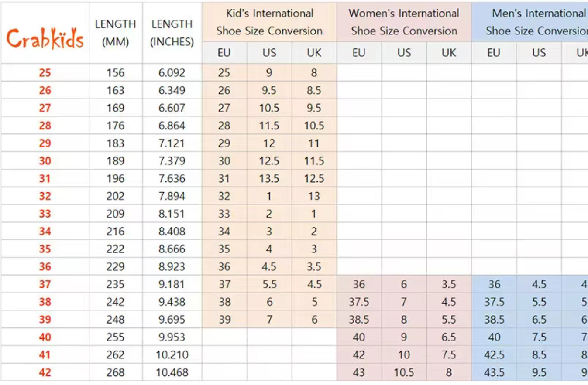
Task: Select the 156 millimeter length cell
Action: (x=115, y=73)
